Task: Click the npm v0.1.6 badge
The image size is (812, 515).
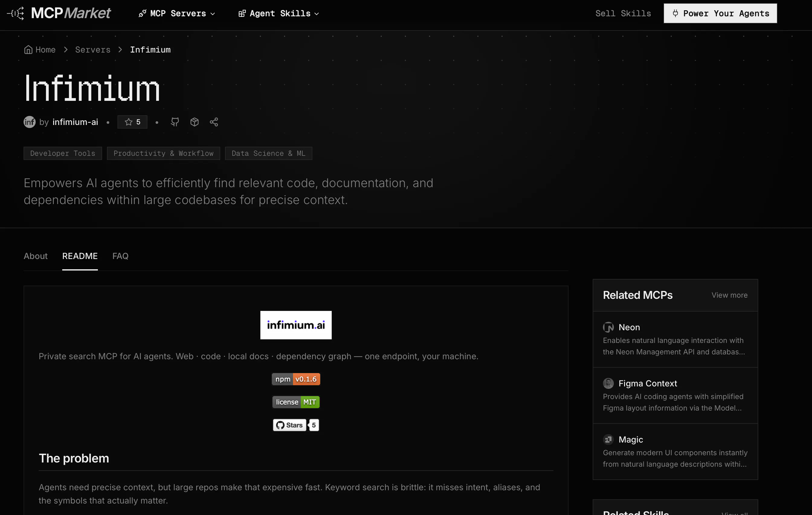Action: (x=296, y=379)
